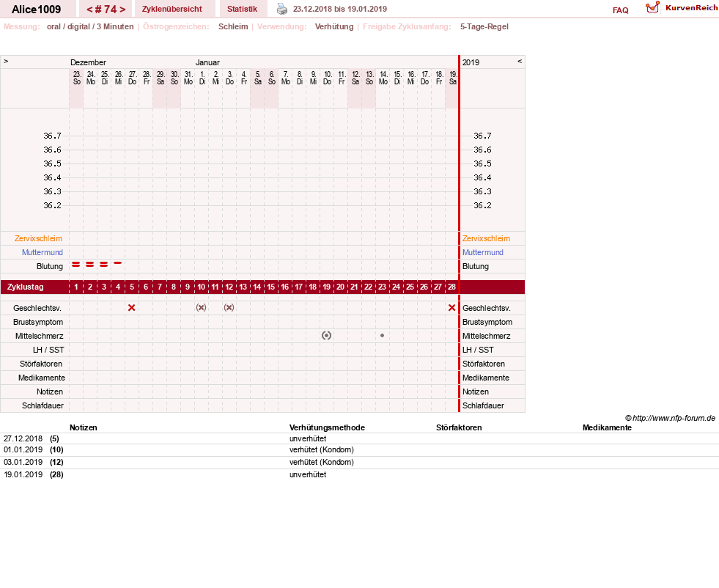Viewport: 719px width, 588px height.
Task: Click left Schlafdauer row label
Action: [x=43, y=405]
